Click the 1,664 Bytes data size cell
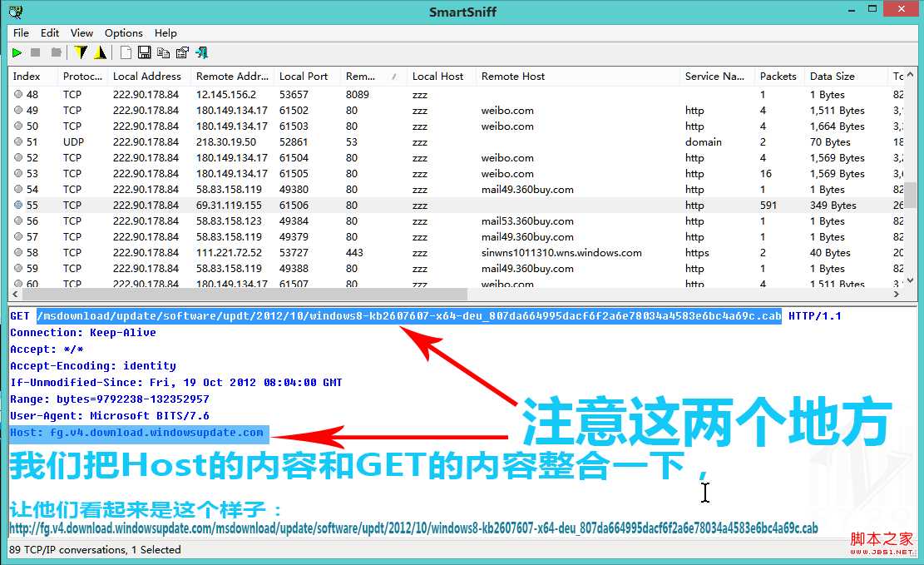 (837, 126)
